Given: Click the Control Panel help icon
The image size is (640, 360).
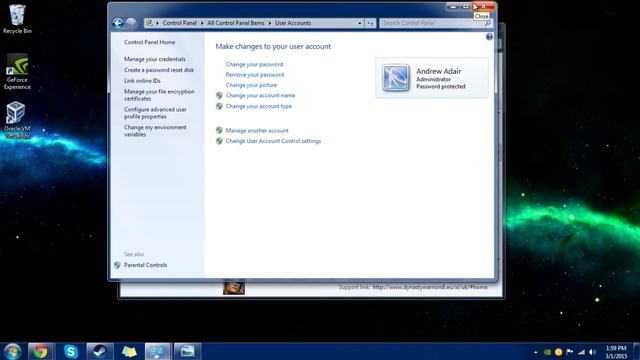Looking at the screenshot, I should coord(489,37).
